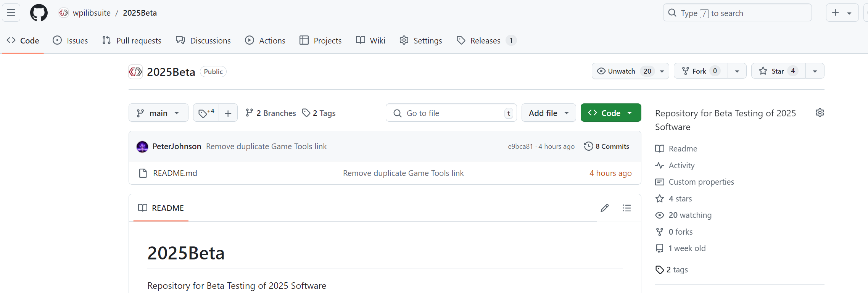Open the main branch selector dropdown
The width and height of the screenshot is (868, 293).
(158, 113)
